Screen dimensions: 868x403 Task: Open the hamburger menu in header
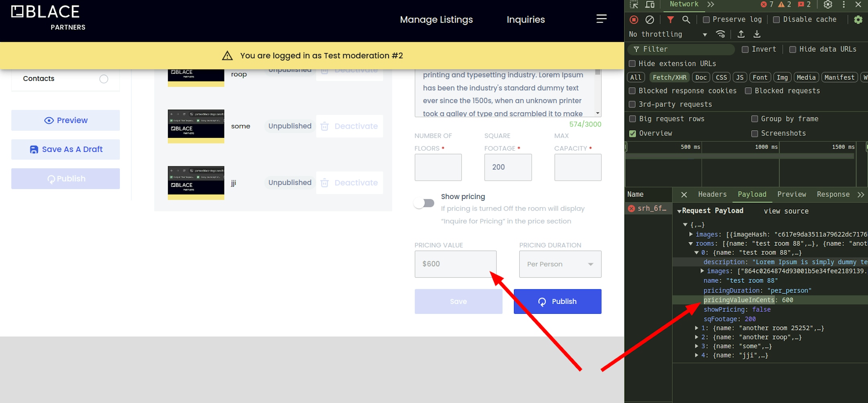point(601,19)
